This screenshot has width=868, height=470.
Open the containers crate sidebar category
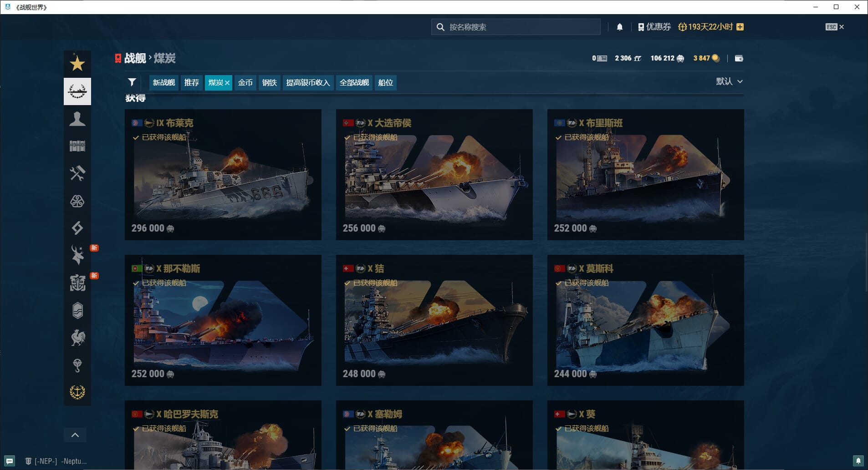(77, 146)
